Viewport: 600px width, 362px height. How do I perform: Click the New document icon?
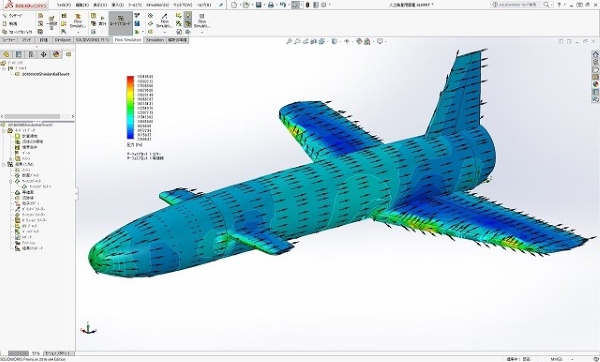[x=234, y=5]
